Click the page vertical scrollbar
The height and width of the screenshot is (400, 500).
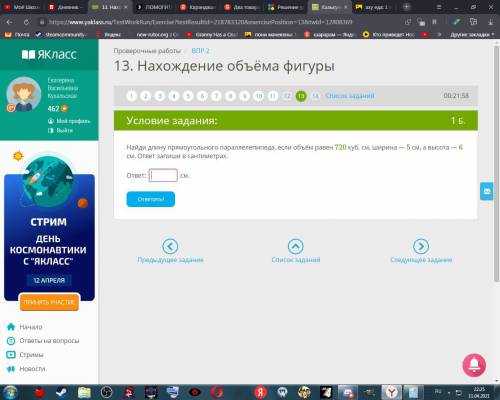click(x=497, y=163)
